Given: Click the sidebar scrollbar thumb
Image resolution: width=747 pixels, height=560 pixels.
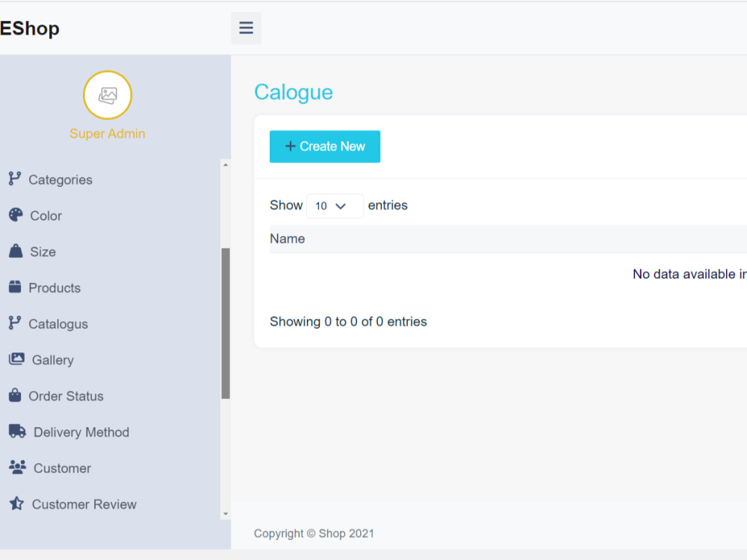Looking at the screenshot, I should (x=226, y=323).
